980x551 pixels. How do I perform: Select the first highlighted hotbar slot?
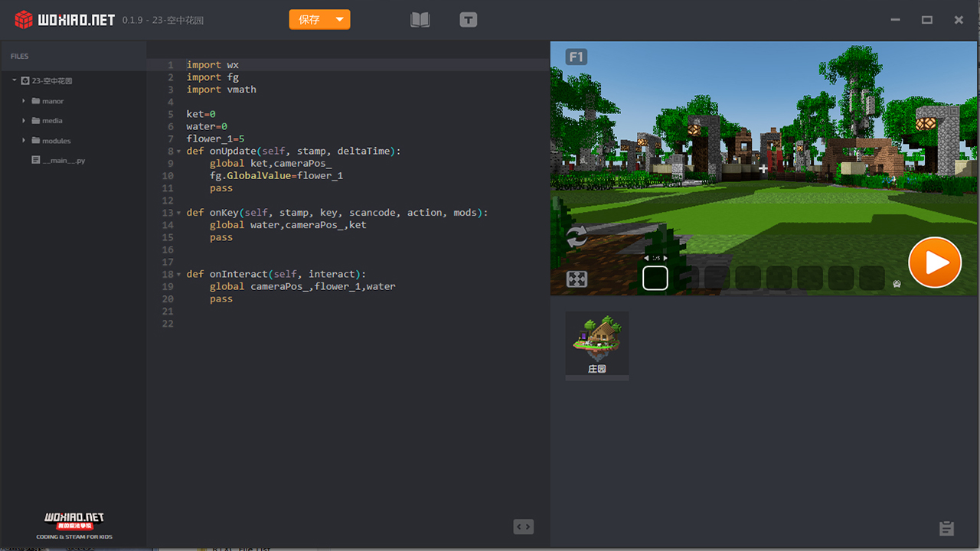coord(655,278)
